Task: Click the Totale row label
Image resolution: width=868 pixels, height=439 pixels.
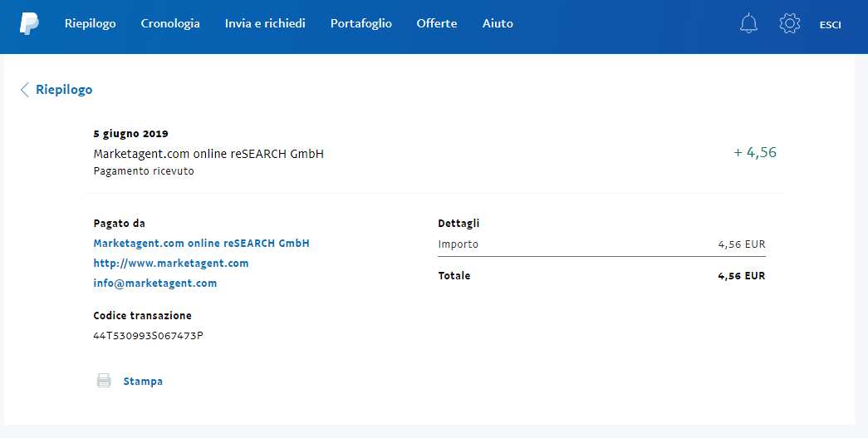Action: [454, 275]
